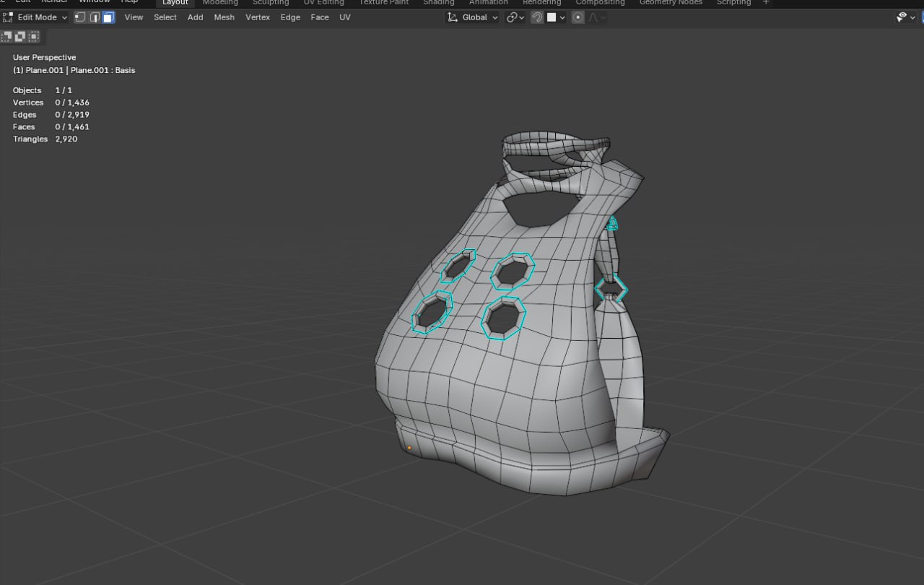Image resolution: width=924 pixels, height=585 pixels.
Task: Open the UV menu
Action: (345, 17)
